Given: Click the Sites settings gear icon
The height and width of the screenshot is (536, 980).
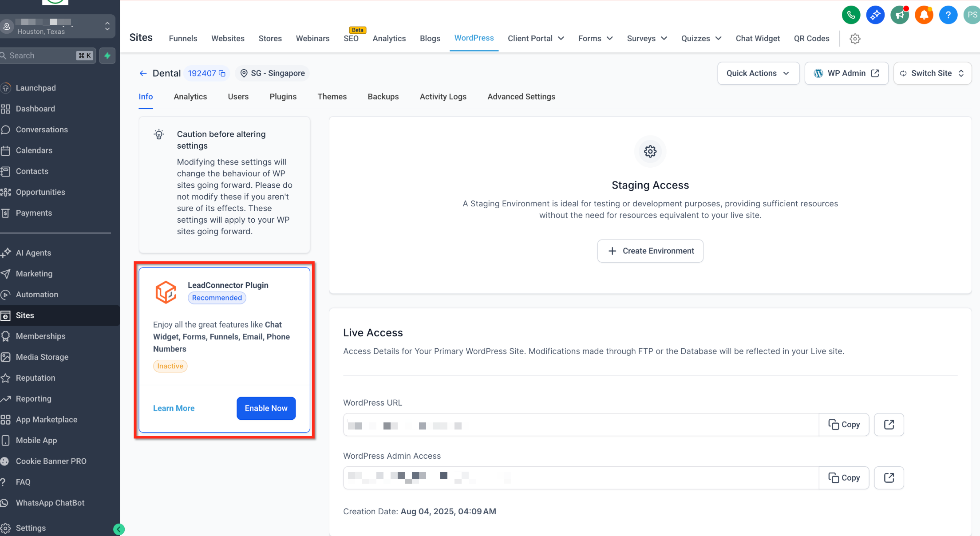Looking at the screenshot, I should pos(855,39).
